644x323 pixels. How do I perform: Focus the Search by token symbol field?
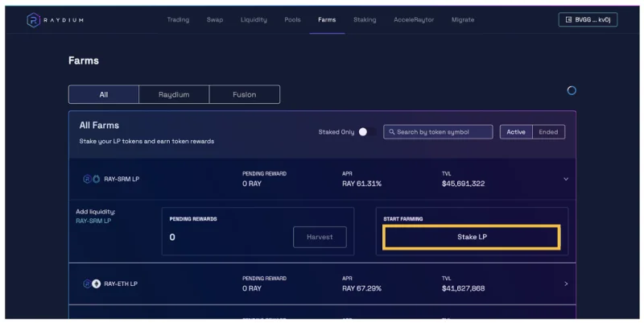(438, 132)
